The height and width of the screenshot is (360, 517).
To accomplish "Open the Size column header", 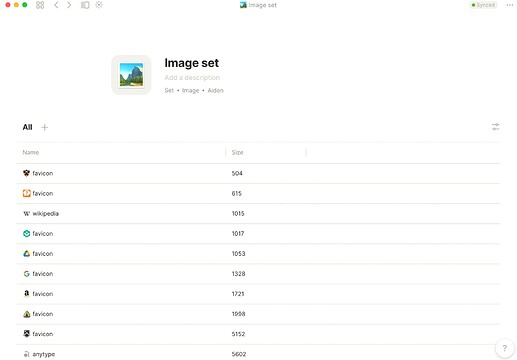I will click(x=237, y=152).
